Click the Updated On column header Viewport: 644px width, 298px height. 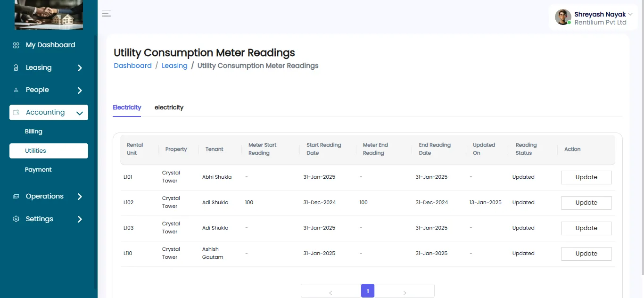pyautogui.click(x=484, y=149)
